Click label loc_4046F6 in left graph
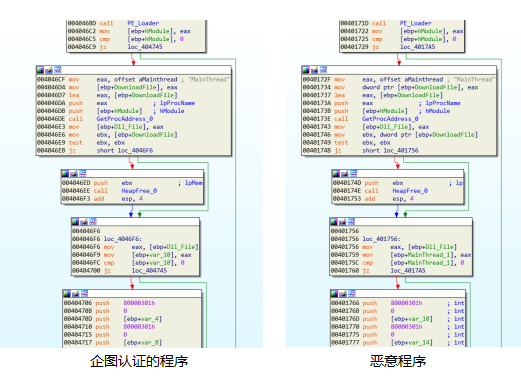 [123, 239]
